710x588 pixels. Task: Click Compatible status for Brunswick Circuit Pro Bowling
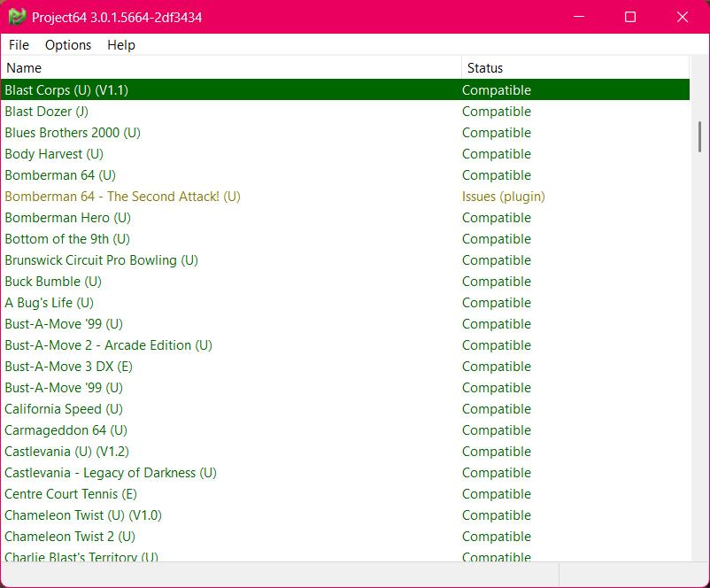497,260
